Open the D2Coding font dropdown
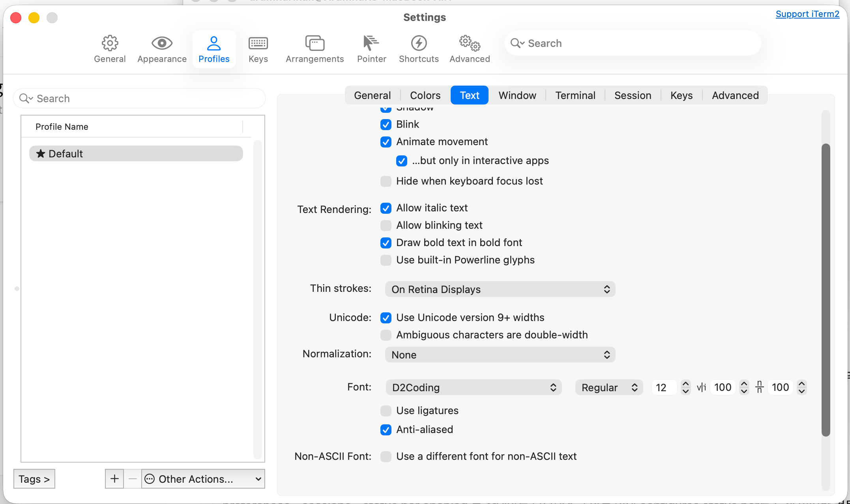 tap(474, 388)
